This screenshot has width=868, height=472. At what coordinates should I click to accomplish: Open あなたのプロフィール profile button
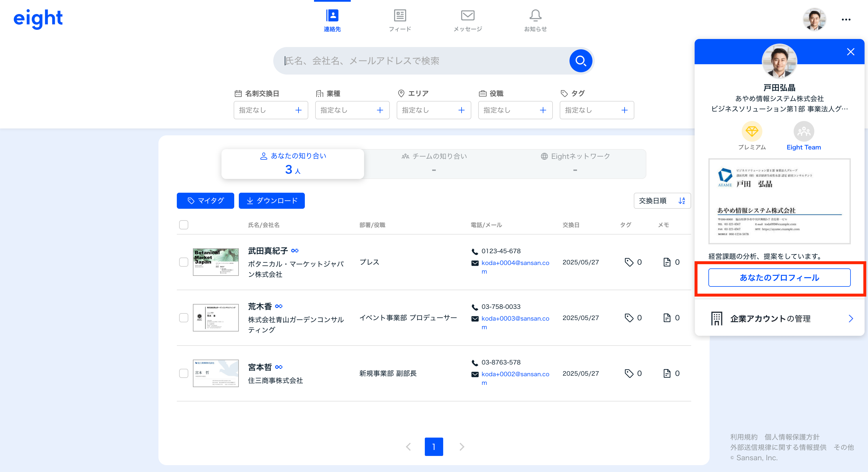pos(779,278)
